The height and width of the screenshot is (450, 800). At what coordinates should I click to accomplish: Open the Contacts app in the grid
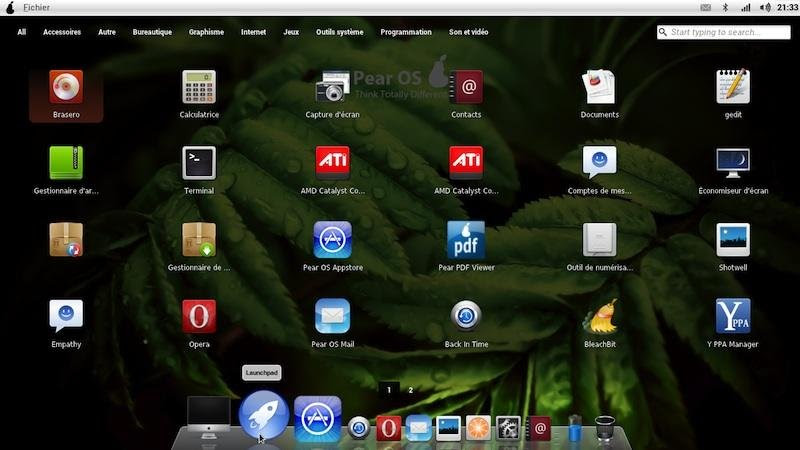[466, 87]
